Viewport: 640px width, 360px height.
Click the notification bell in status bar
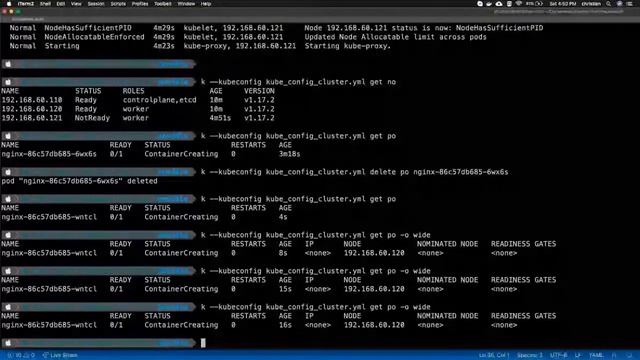tap(630, 355)
